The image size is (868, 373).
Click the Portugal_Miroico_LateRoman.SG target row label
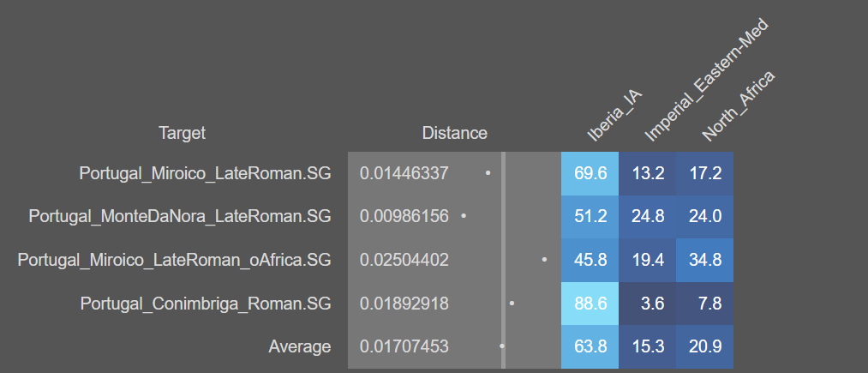pyautogui.click(x=206, y=173)
